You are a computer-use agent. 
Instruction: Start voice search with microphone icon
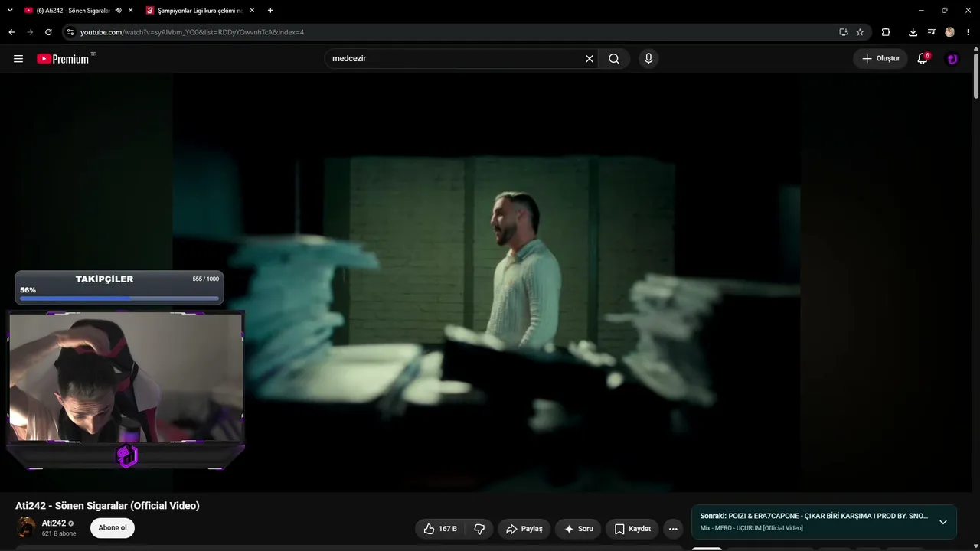tap(648, 59)
